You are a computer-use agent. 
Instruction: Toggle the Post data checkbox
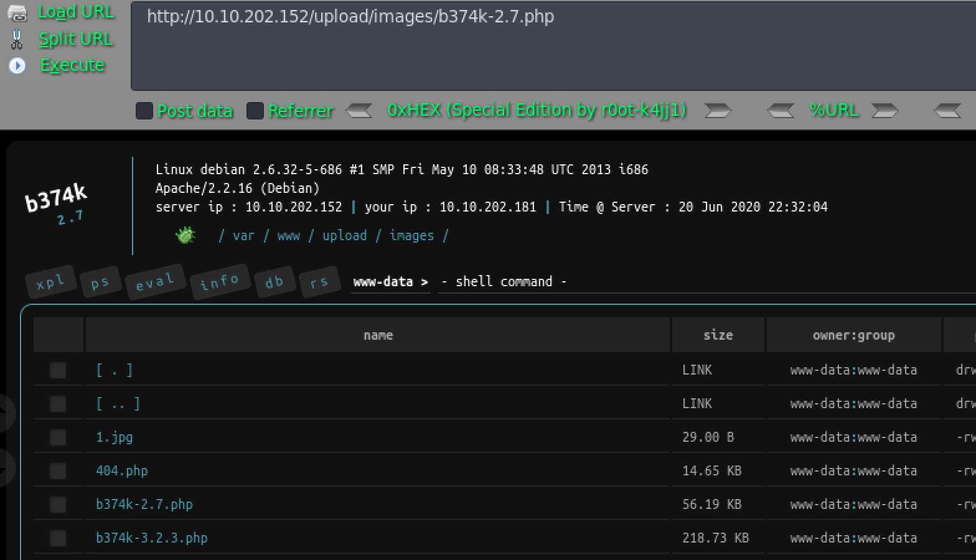144,111
